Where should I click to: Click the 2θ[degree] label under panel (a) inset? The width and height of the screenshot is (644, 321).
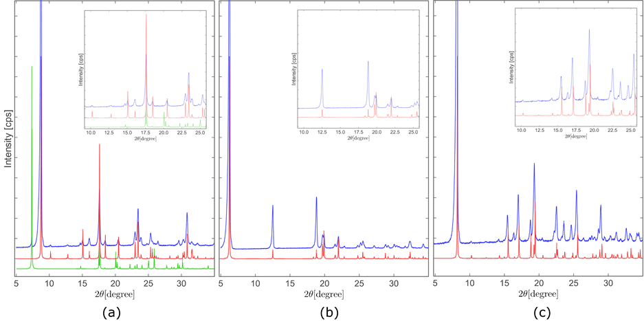[146, 139]
